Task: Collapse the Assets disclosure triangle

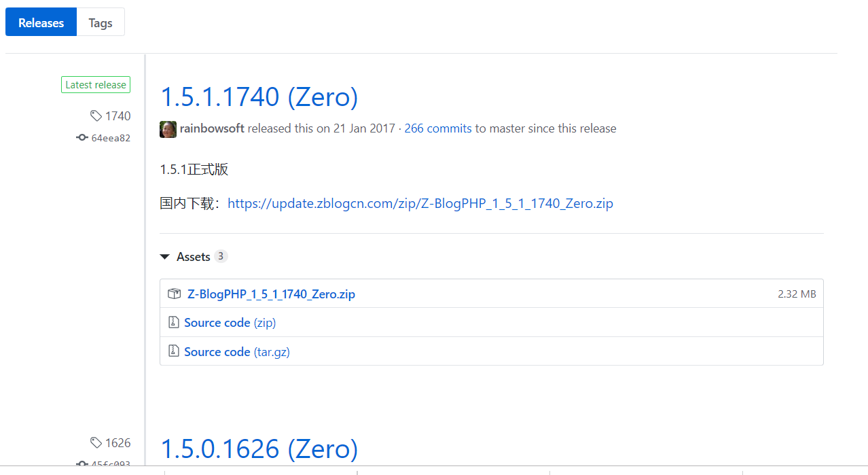Action: tap(164, 257)
